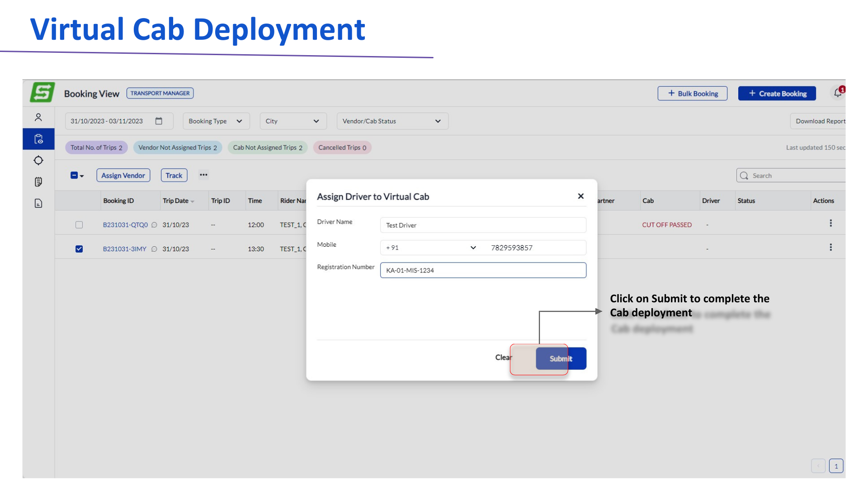Open actions menu for booking B231031-QTQ0
868x488 pixels.
click(x=830, y=223)
